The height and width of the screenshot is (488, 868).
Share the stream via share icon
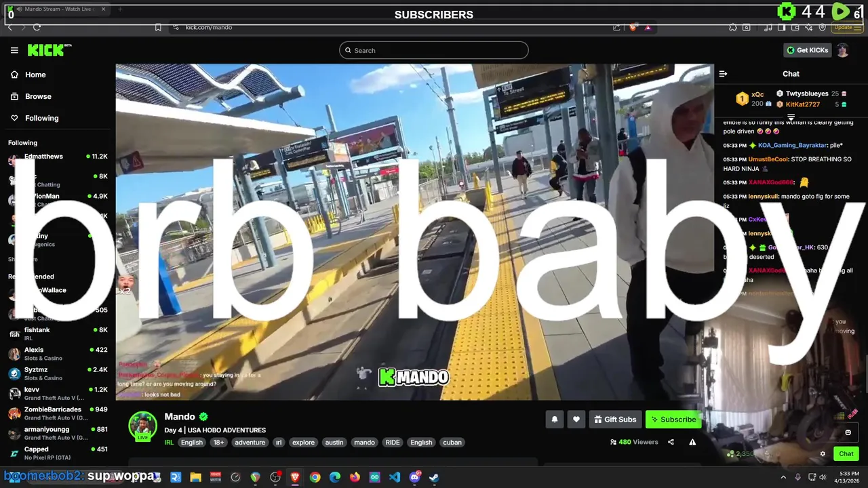pyautogui.click(x=671, y=442)
